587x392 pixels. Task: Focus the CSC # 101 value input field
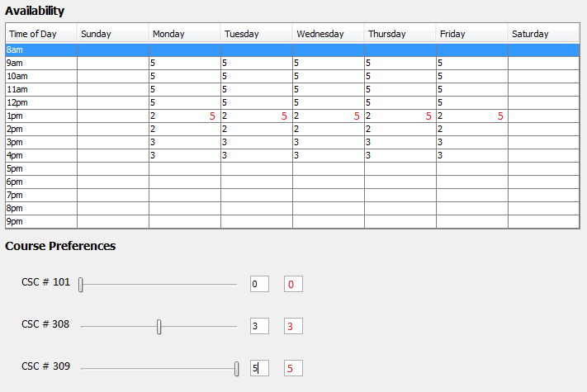click(259, 284)
